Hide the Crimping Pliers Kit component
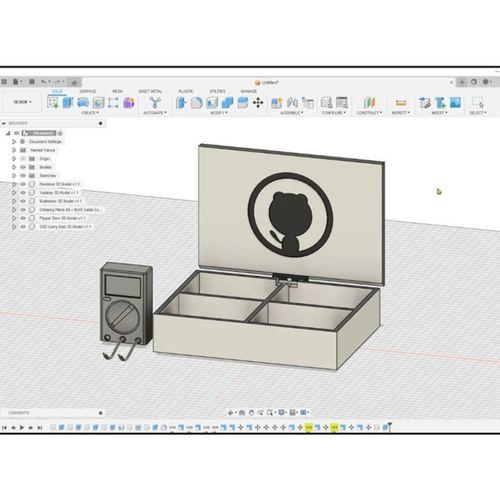The height and width of the screenshot is (500, 500). pos(23,210)
